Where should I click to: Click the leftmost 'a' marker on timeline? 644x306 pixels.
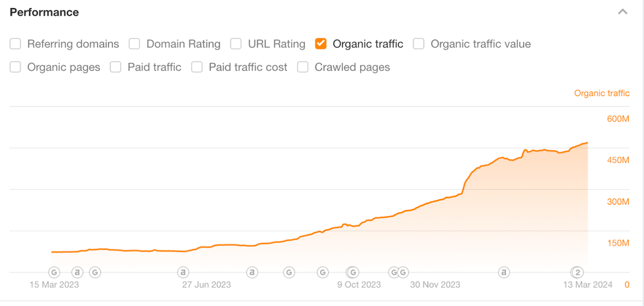coord(77,272)
